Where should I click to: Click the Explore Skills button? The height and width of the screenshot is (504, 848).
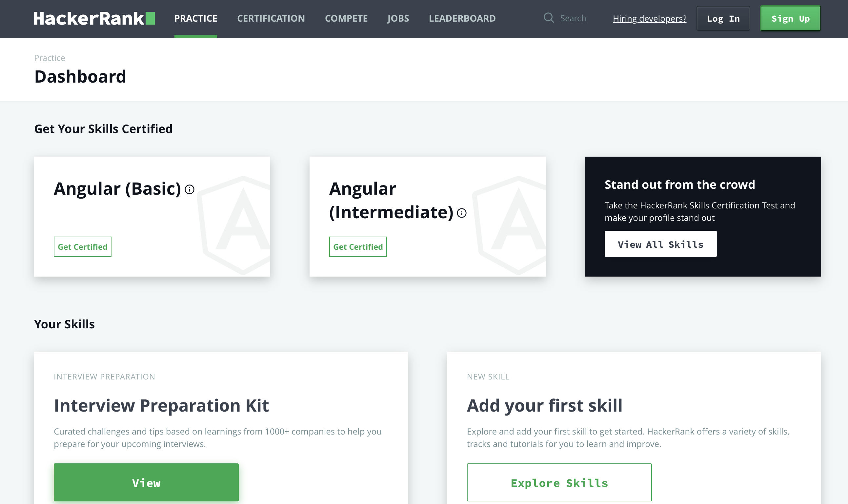559,482
